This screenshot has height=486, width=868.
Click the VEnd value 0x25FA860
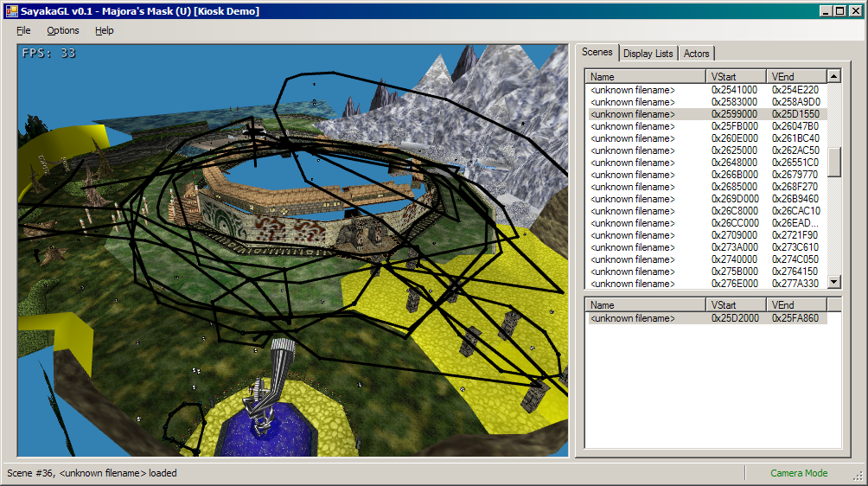795,318
